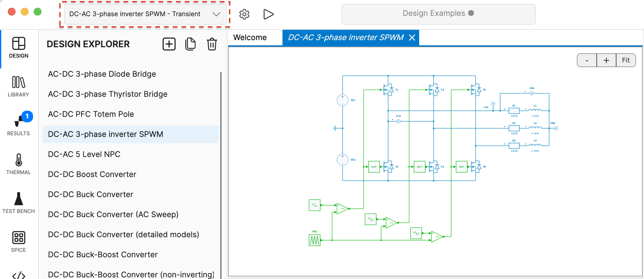Open the Test Bench panel
The image size is (644, 279).
18,203
